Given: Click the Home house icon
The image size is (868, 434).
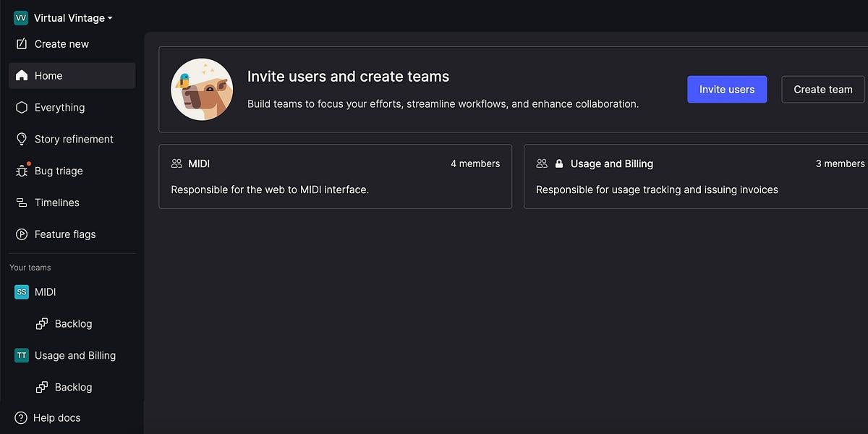Looking at the screenshot, I should coord(22,76).
